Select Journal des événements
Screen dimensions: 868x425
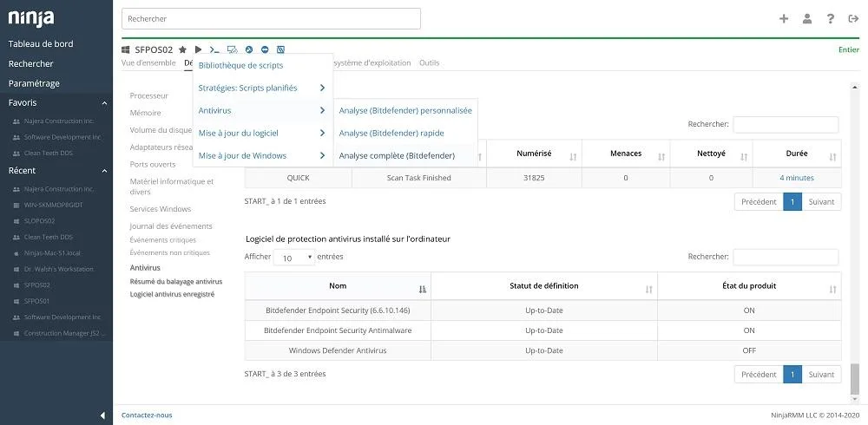point(170,226)
